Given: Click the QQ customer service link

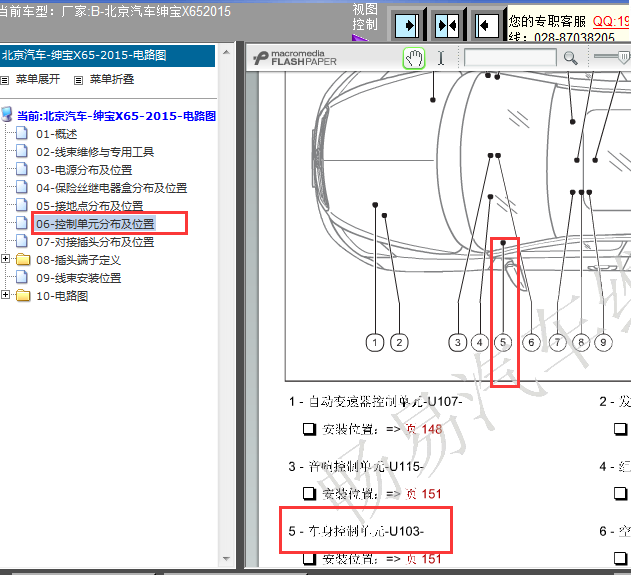Looking at the screenshot, I should (612, 21).
